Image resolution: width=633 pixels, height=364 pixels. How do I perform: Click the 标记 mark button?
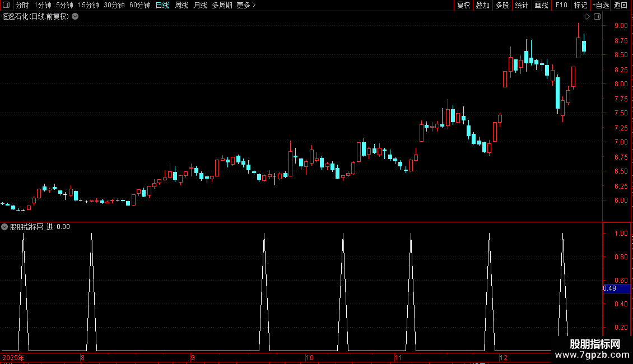pyautogui.click(x=580, y=5)
